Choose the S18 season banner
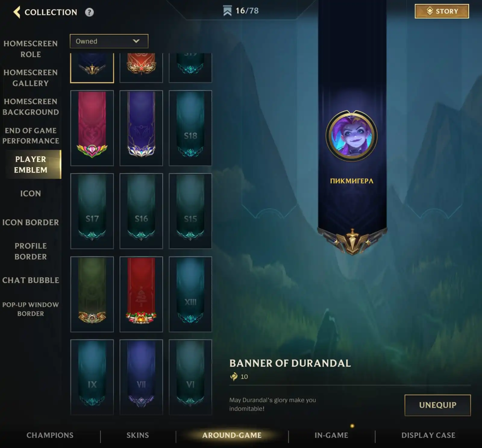This screenshot has width=482, height=448. [190, 128]
